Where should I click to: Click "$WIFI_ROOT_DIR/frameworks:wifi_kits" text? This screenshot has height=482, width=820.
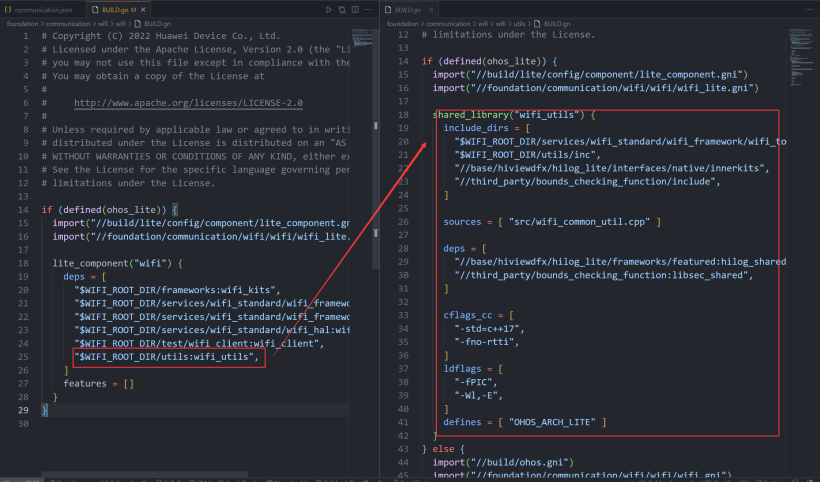pyautogui.click(x=177, y=290)
